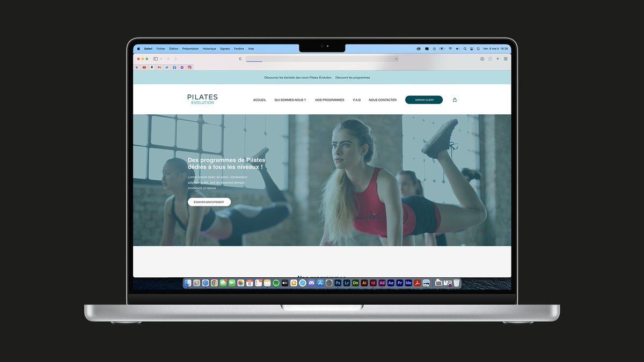
Task: Go back with Safari's back arrow
Action: (x=168, y=59)
